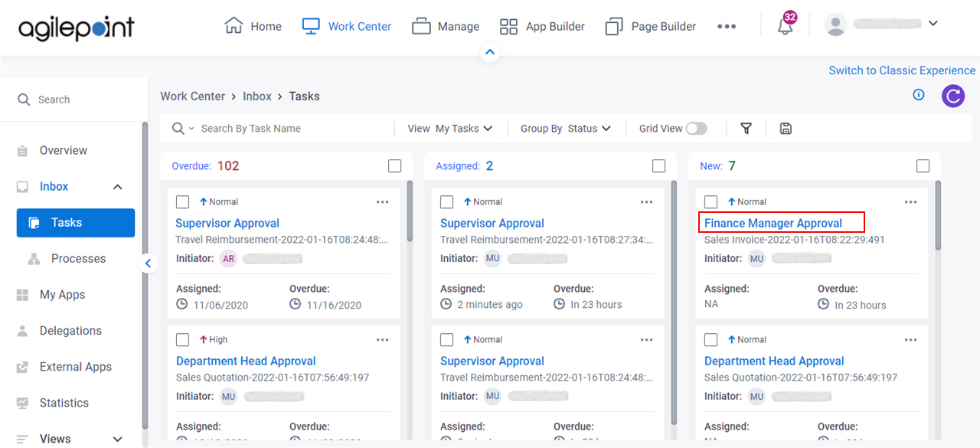Open the Finance Manager Approval task

coord(773,224)
